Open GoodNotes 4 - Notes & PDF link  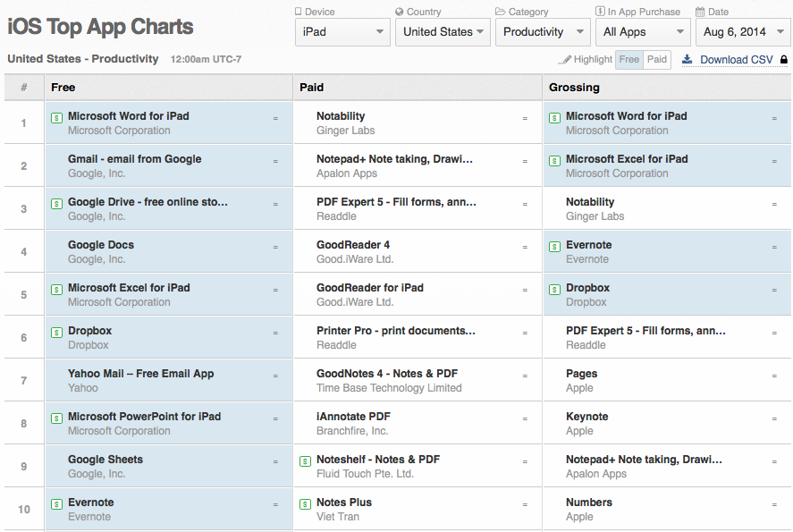387,373
